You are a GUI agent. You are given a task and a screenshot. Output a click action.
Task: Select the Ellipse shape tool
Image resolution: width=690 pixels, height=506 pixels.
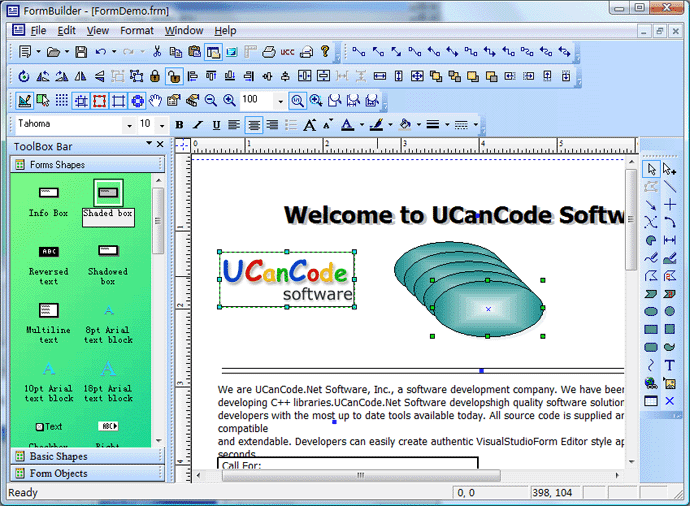[651, 312]
